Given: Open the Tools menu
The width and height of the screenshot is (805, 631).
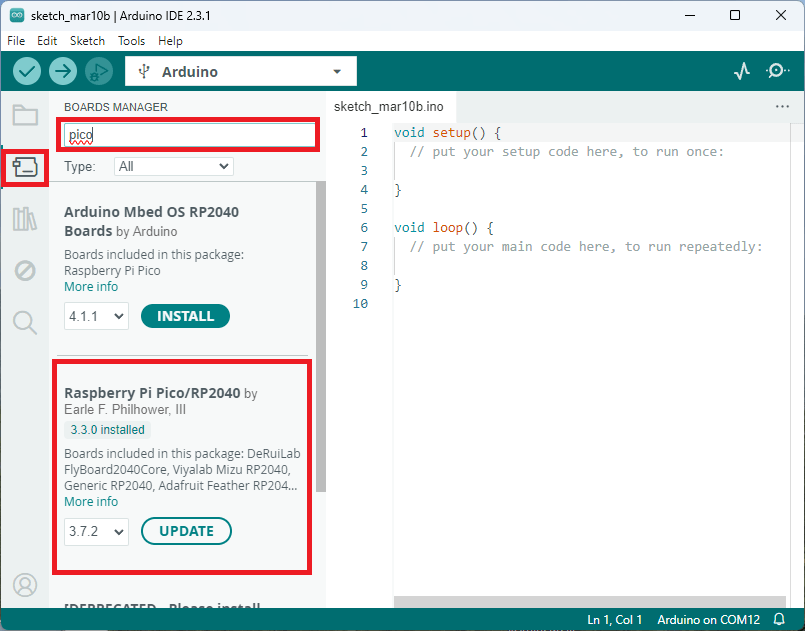Looking at the screenshot, I should [131, 41].
